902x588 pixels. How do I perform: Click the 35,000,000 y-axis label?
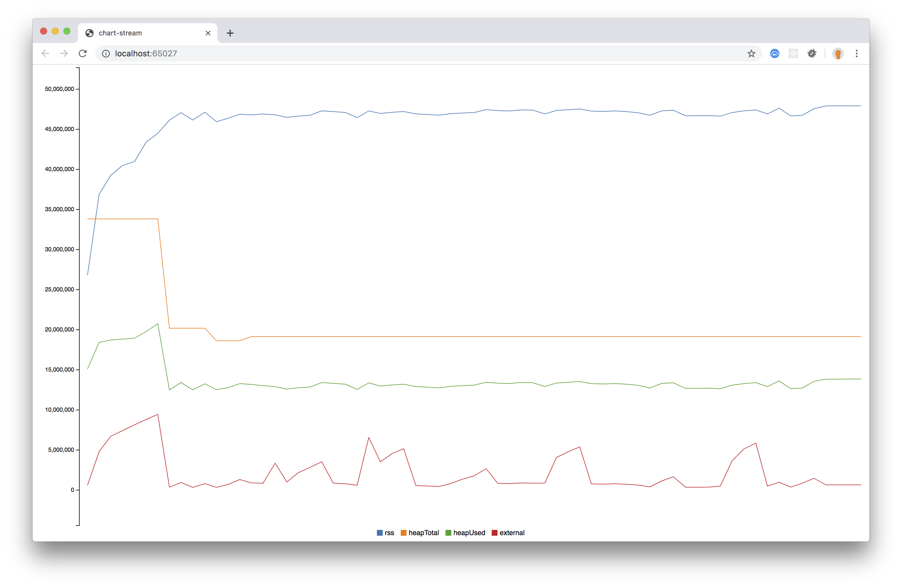click(60, 209)
